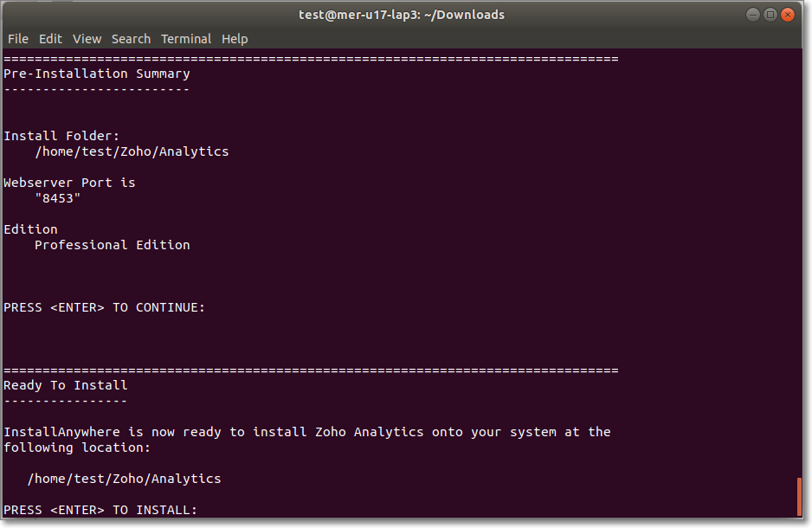Open the Help menu

(x=235, y=39)
